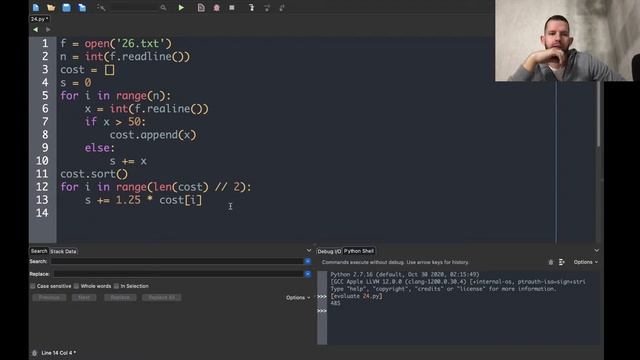Go back with green left history arrow
The image size is (640, 360).
pos(36,29)
